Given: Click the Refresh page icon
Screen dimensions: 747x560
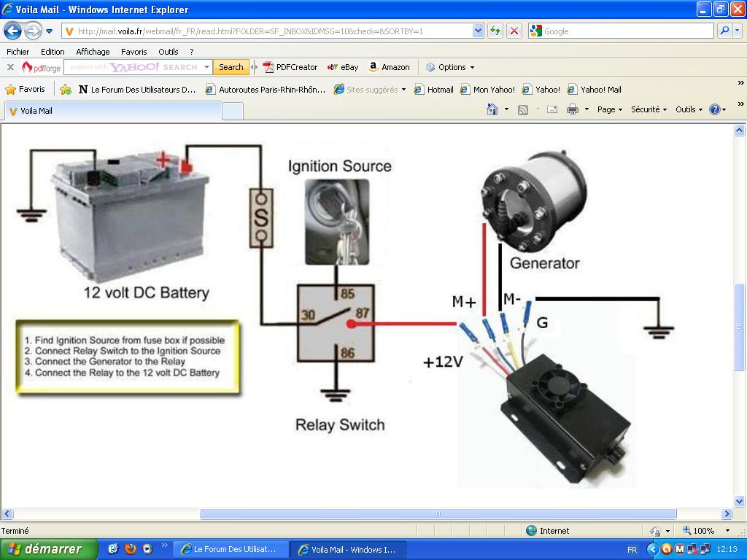Looking at the screenshot, I should [x=495, y=31].
